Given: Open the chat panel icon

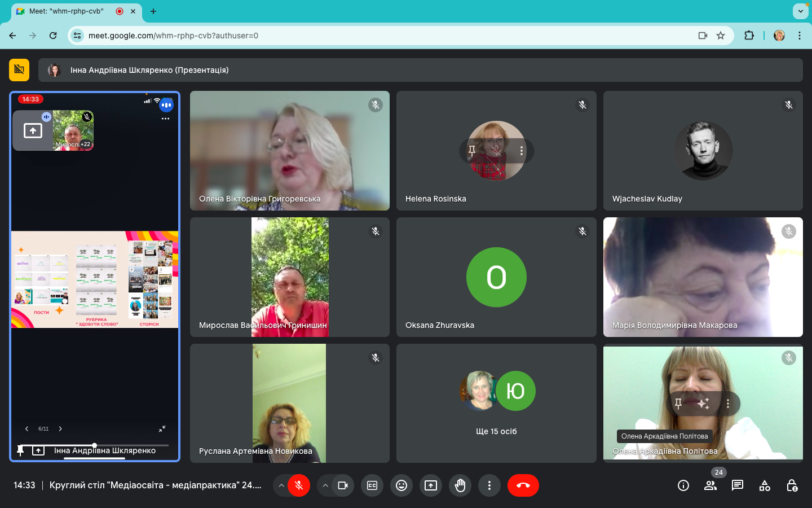Looking at the screenshot, I should (x=737, y=485).
